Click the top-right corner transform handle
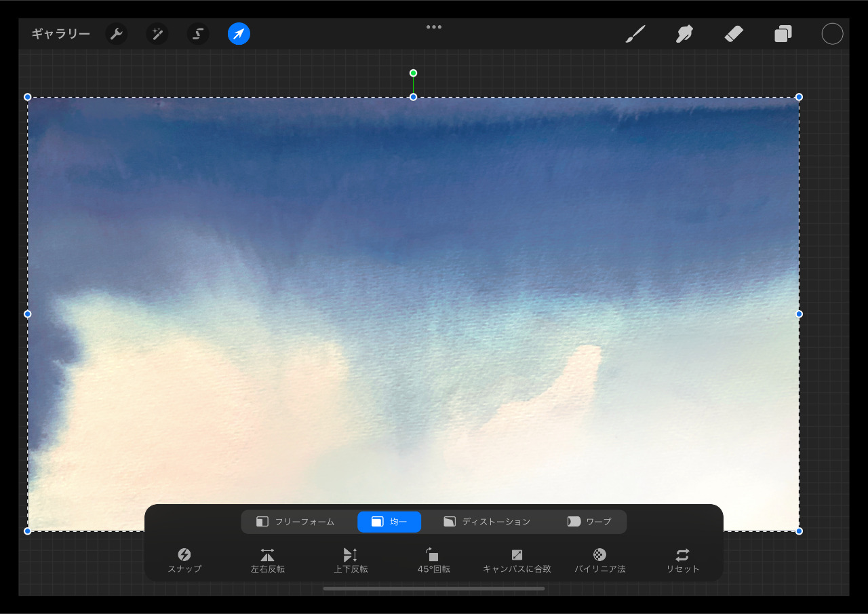 [x=799, y=97]
